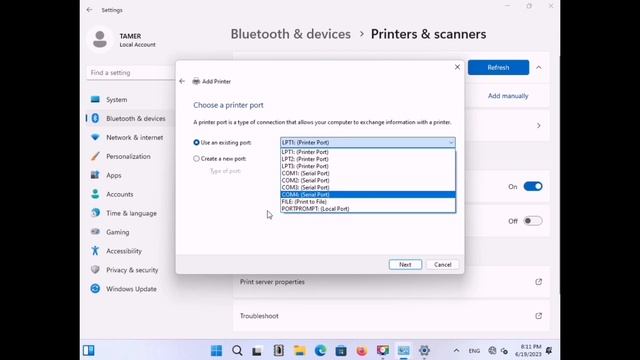Open Settings gear on taskbar
640x360 pixels.
pos(424,350)
